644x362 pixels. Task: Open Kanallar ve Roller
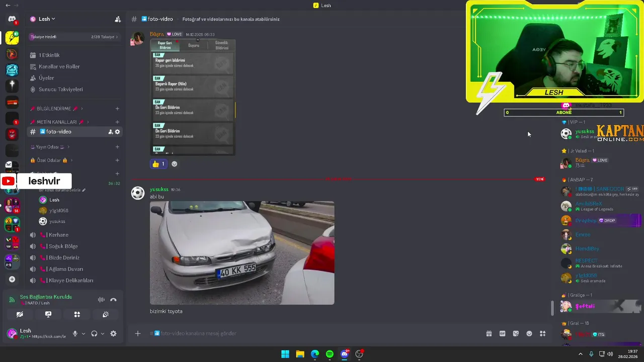(74, 66)
